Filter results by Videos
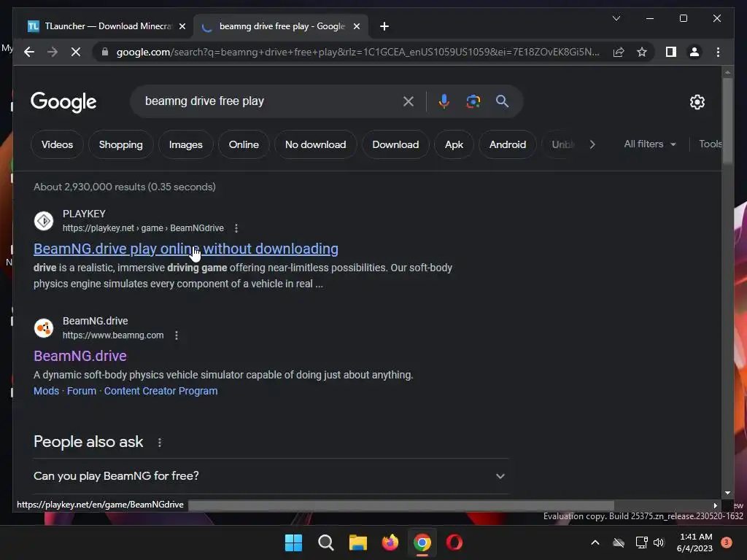Viewport: 747px width, 560px height. [57, 145]
